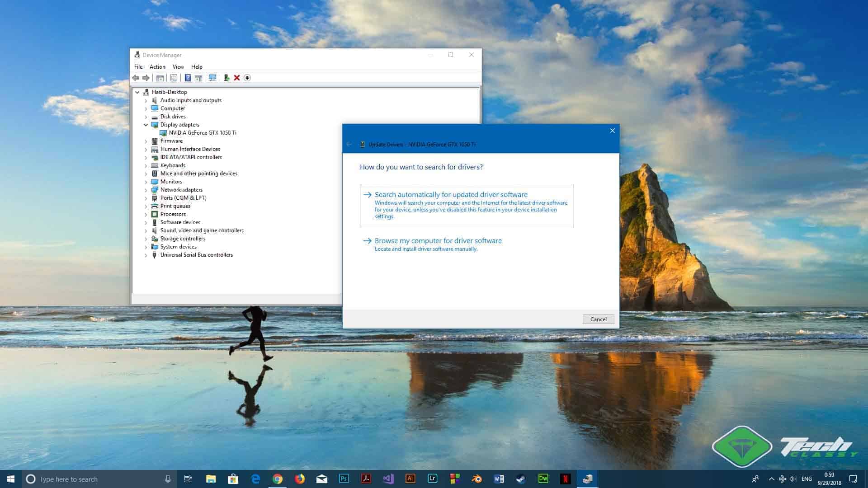
Task: Click the Update device driver toolbar icon
Action: 226,78
